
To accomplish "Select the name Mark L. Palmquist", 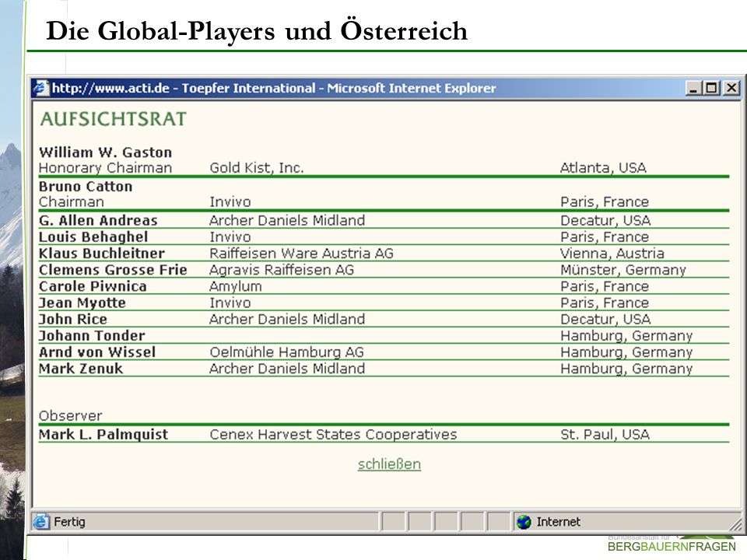I will click(103, 434).
